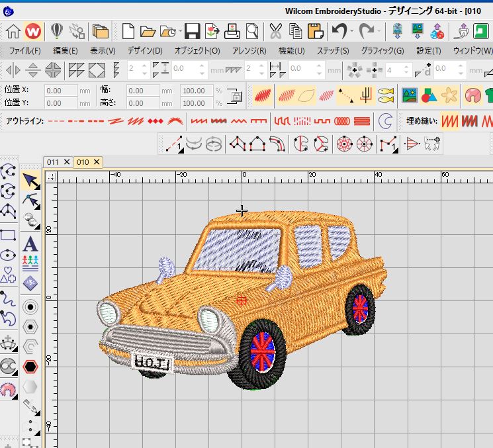The height and width of the screenshot is (448, 493).
Task: Open the 表示(V) menu
Action: point(103,50)
